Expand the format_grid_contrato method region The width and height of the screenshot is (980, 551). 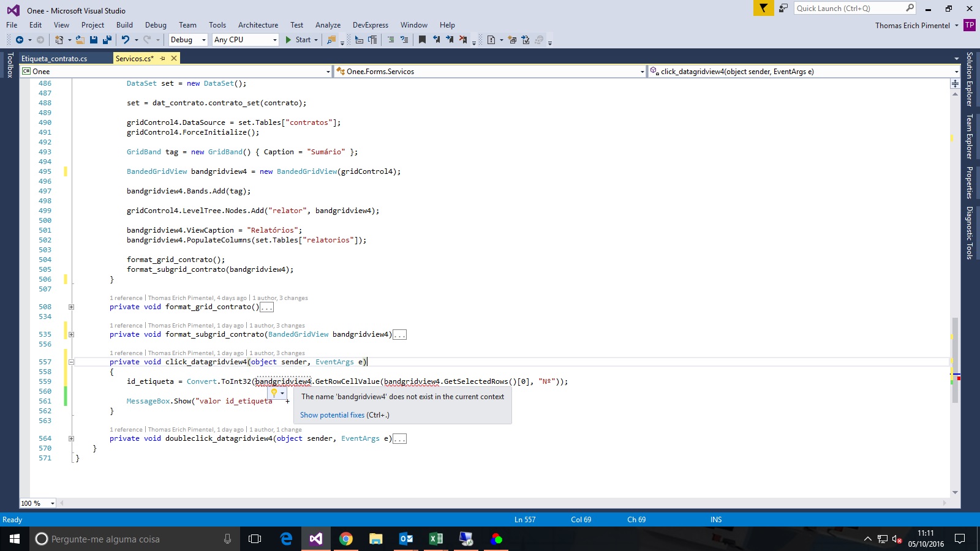[x=71, y=307]
